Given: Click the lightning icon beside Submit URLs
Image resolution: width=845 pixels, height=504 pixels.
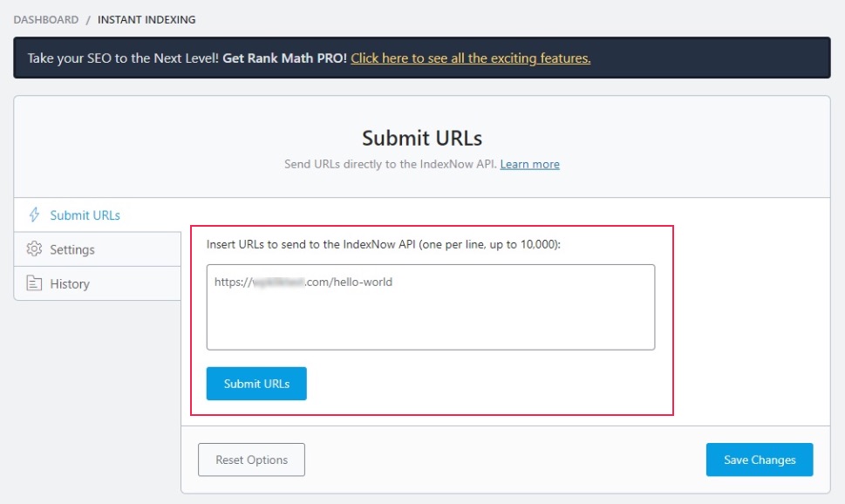Looking at the screenshot, I should 35,215.
